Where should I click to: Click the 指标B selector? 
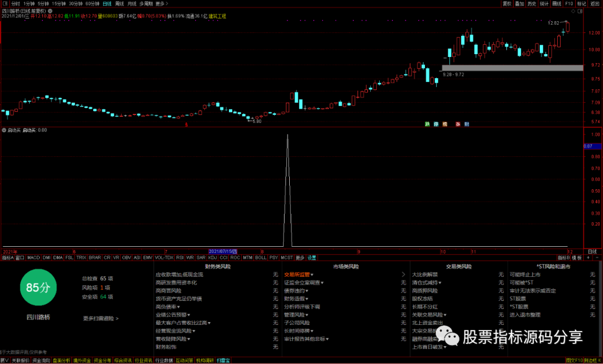point(563,257)
